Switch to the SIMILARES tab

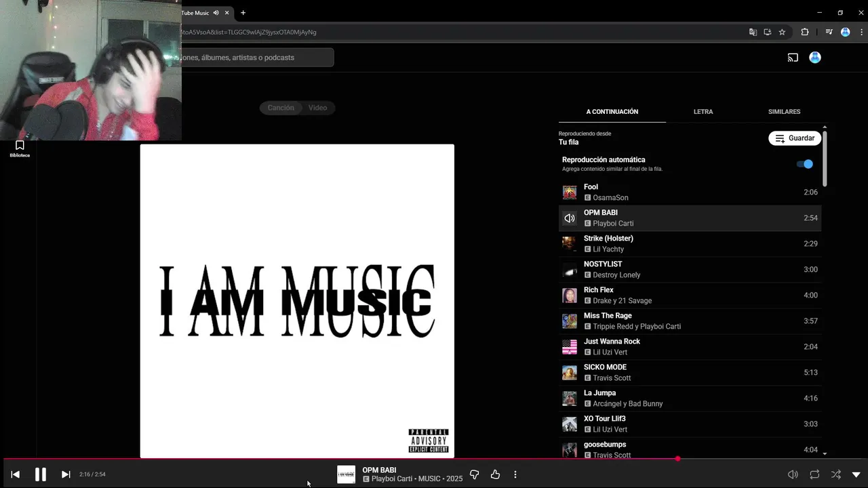(784, 112)
